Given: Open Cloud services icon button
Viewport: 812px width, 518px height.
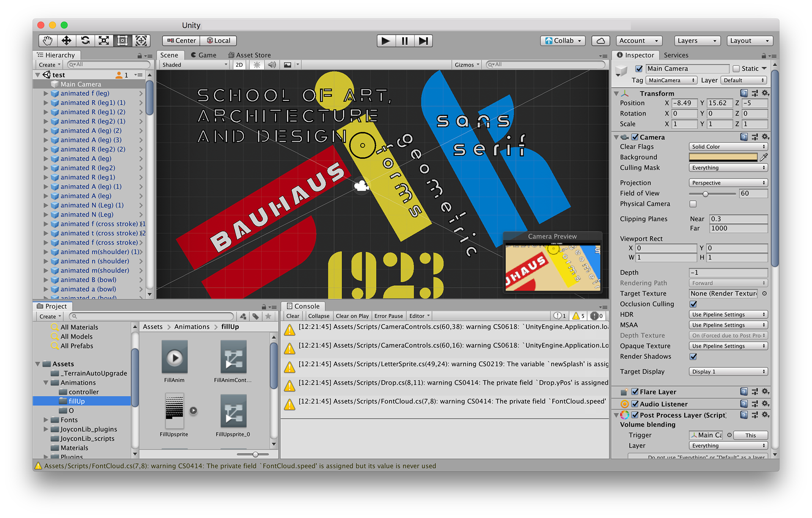Looking at the screenshot, I should click(x=601, y=41).
